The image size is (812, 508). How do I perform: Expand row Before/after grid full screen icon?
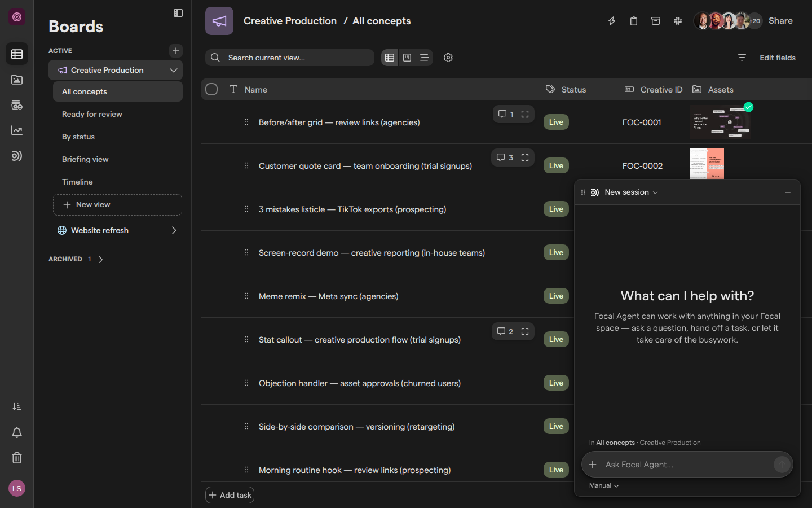tap(525, 114)
